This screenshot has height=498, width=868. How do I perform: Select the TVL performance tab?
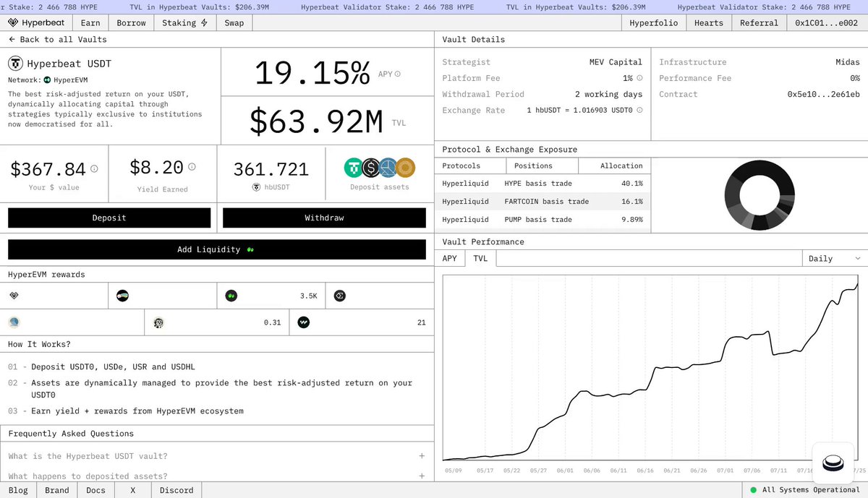pos(480,258)
